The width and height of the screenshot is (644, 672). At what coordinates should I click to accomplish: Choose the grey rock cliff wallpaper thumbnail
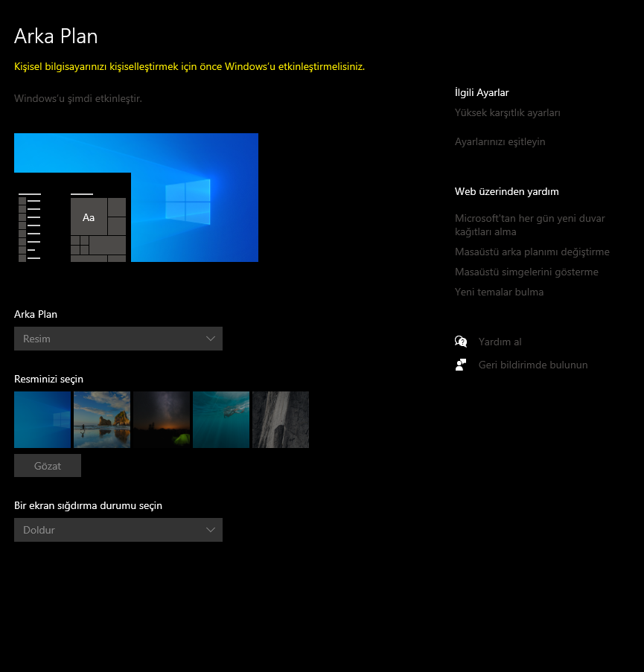point(281,420)
